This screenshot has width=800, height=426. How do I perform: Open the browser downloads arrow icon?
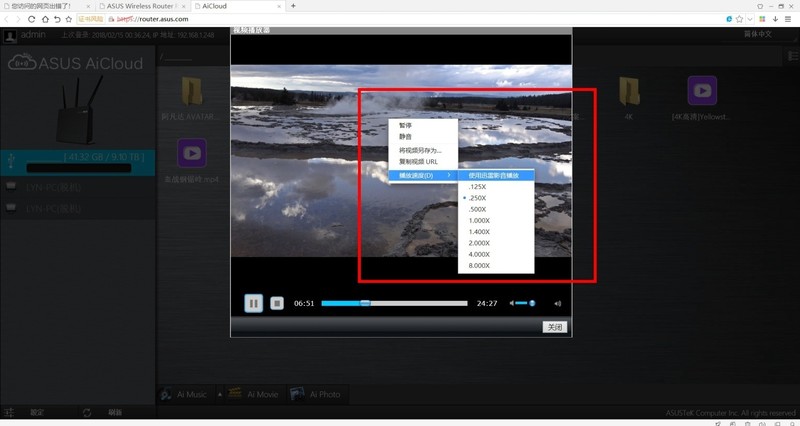coord(775,19)
